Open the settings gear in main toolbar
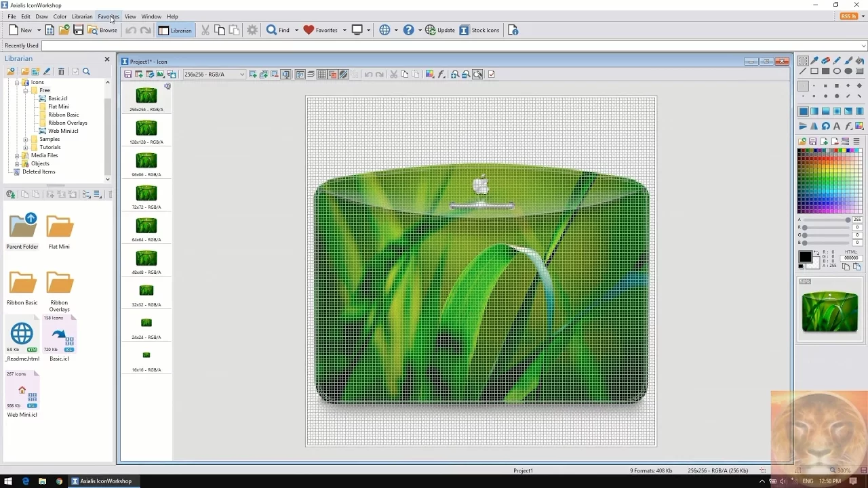Screen dimensions: 868x488 252,30
